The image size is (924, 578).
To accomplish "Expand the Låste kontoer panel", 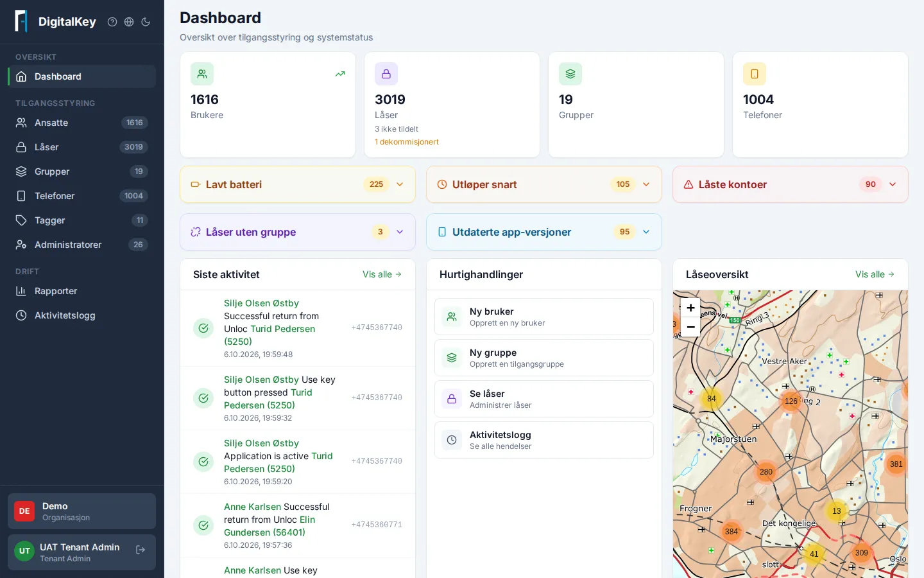I will 791,184.
